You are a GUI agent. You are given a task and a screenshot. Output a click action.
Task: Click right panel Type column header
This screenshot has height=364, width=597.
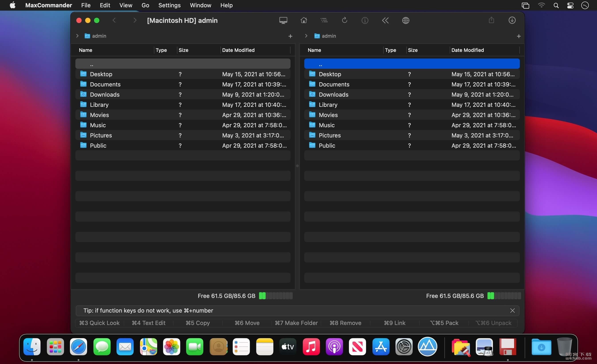tap(390, 50)
